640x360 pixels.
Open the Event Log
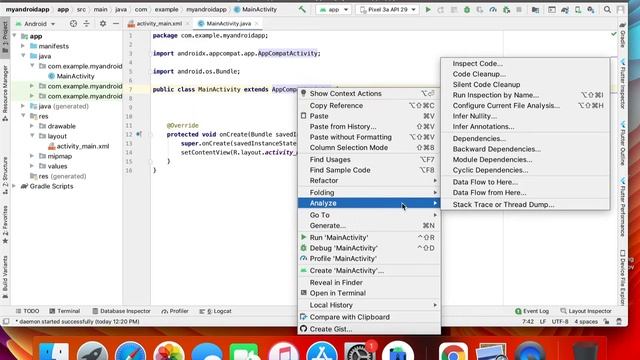(532, 311)
